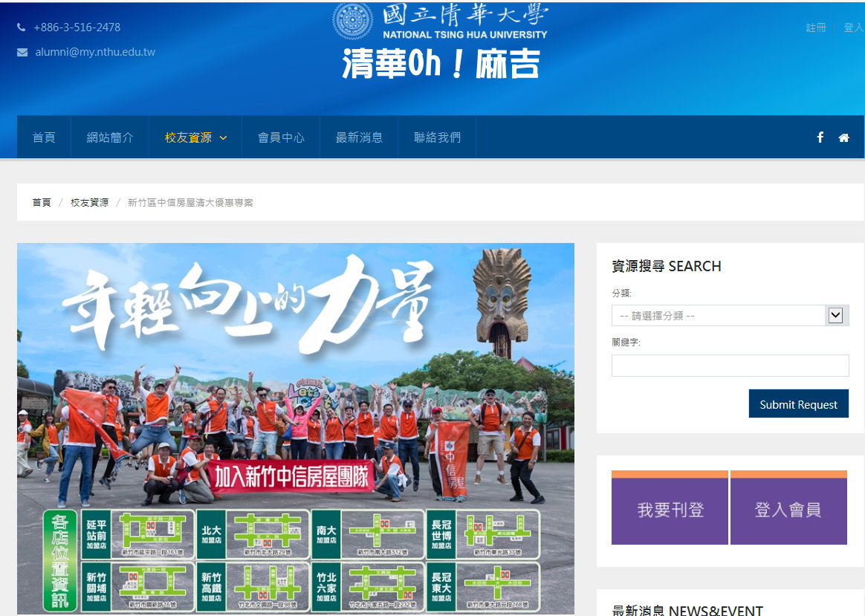
Task: Click the envelope email icon
Action: pyautogui.click(x=22, y=53)
